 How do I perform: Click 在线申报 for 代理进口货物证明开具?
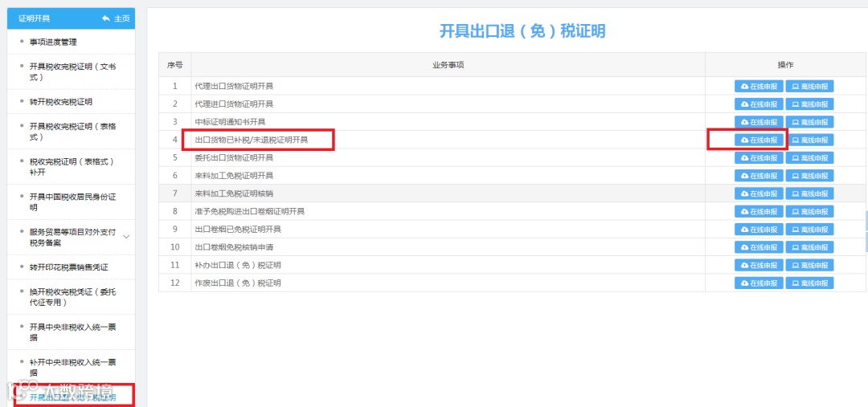click(x=759, y=104)
